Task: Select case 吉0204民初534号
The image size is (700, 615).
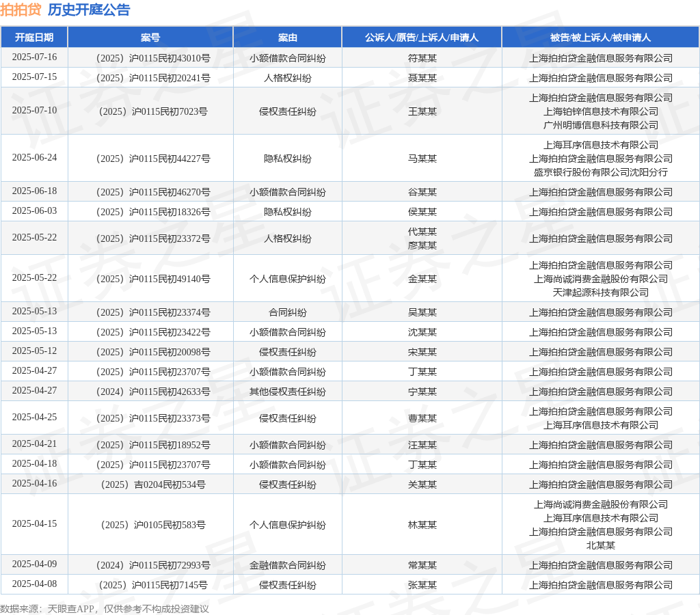Action: click(153, 484)
